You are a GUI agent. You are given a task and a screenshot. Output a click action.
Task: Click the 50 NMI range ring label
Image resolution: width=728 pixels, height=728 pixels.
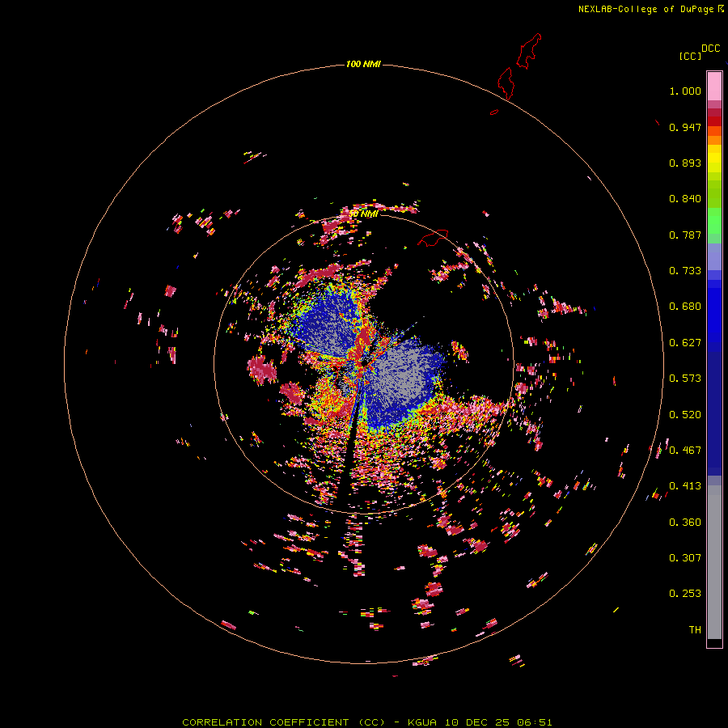click(363, 214)
